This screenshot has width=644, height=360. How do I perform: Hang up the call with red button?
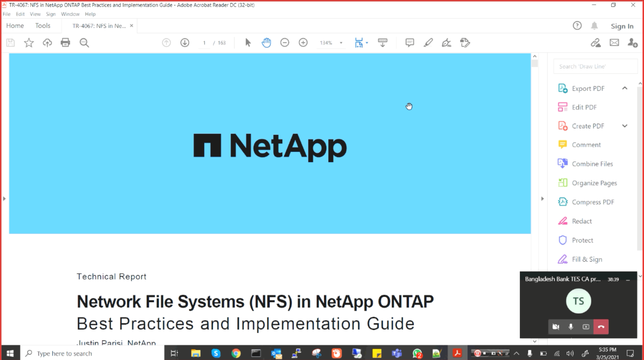pos(601,327)
